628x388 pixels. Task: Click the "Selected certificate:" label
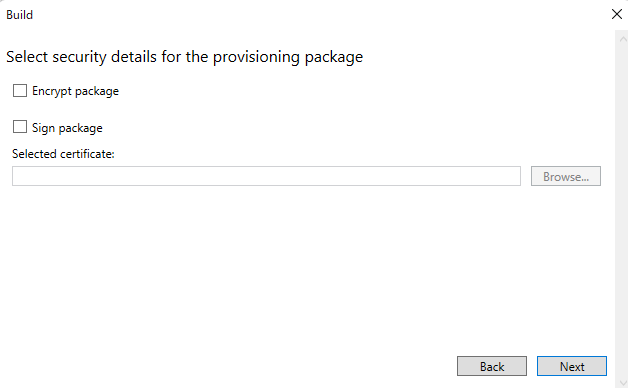click(63, 154)
